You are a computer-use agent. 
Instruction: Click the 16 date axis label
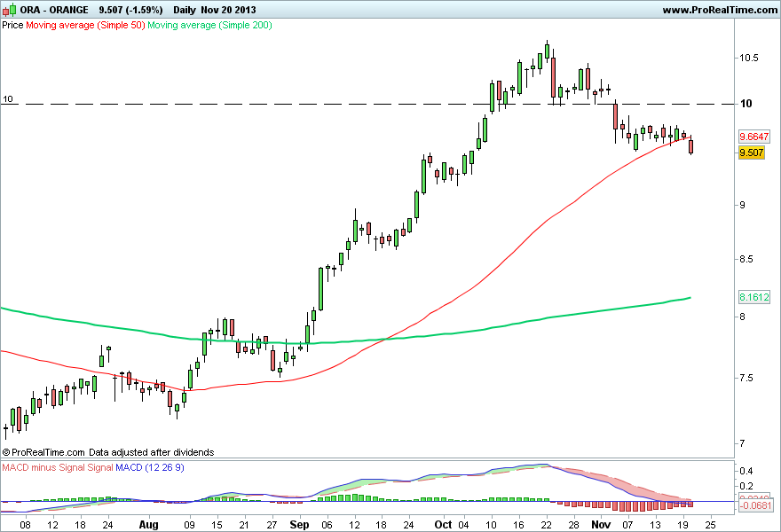click(518, 525)
